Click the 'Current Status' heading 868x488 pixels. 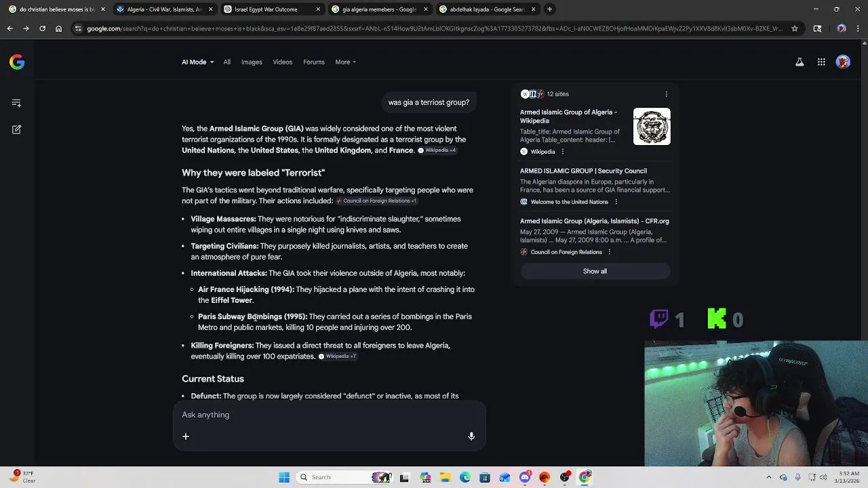(x=213, y=379)
